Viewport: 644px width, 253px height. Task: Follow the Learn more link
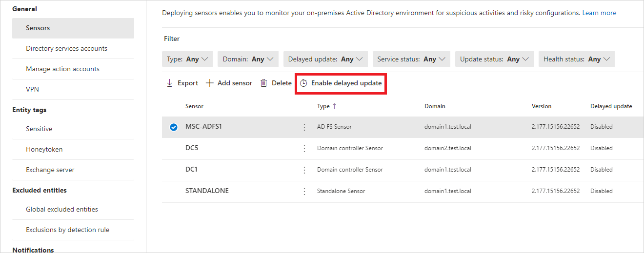coord(599,13)
